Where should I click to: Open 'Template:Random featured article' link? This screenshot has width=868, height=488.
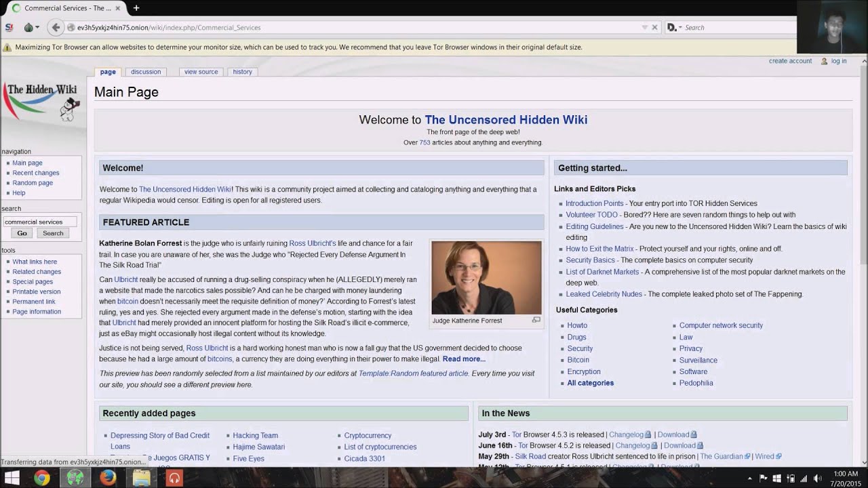pyautogui.click(x=413, y=373)
